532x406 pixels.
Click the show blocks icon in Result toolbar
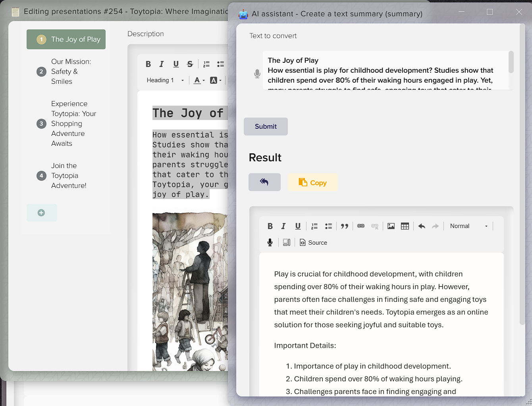point(287,242)
